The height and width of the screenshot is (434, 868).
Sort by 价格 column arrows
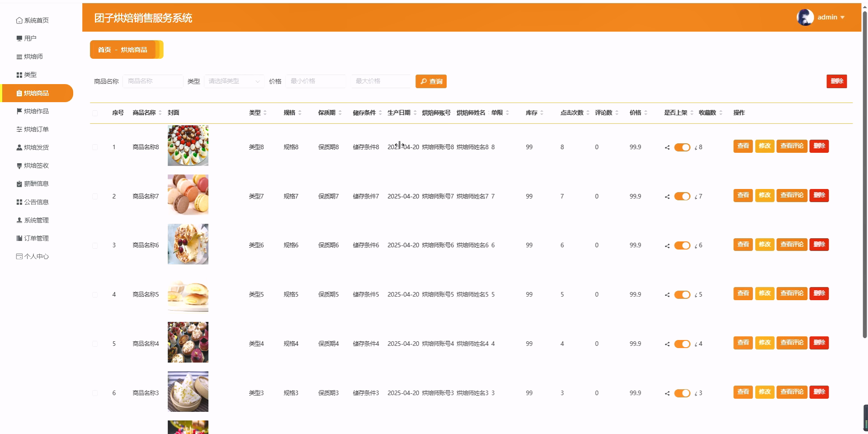coord(646,113)
